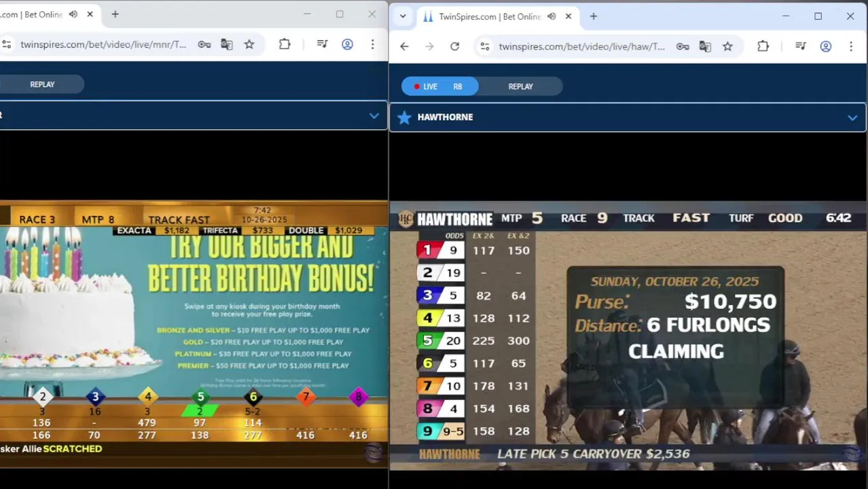Switch to the LIVE R8 video toggle
868x489 pixels.
[x=440, y=86]
